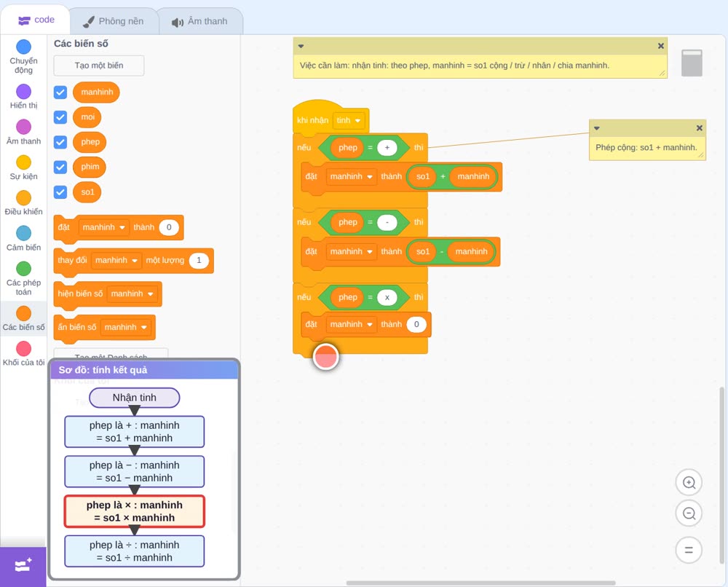Click the vertical workspace scrollbar
The height and width of the screenshot is (587, 728).
point(721,475)
